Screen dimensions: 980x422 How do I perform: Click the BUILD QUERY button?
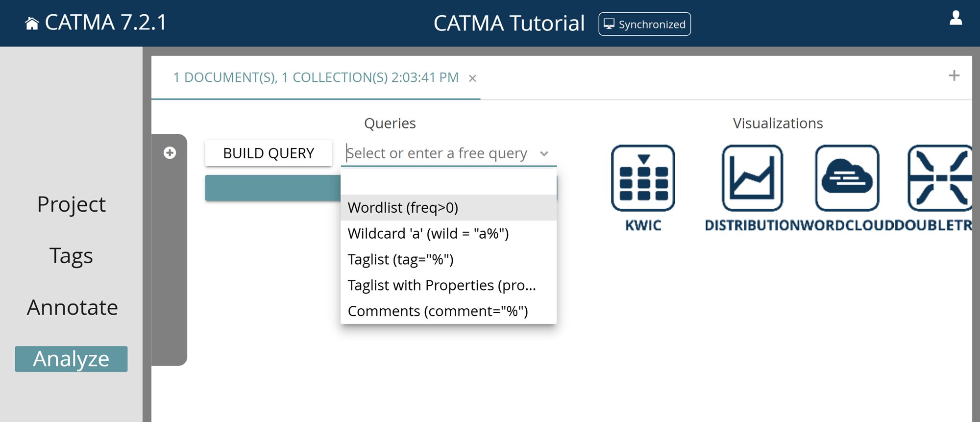pyautogui.click(x=269, y=153)
